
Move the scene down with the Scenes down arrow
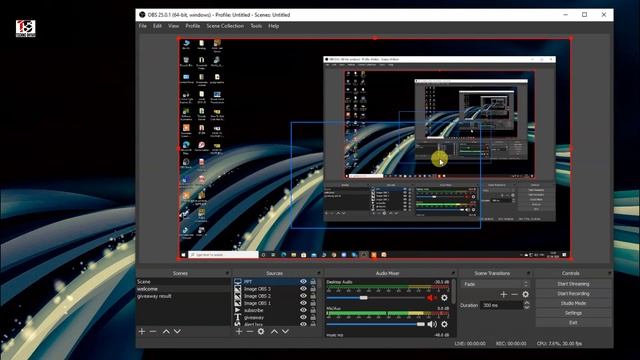tap(177, 331)
